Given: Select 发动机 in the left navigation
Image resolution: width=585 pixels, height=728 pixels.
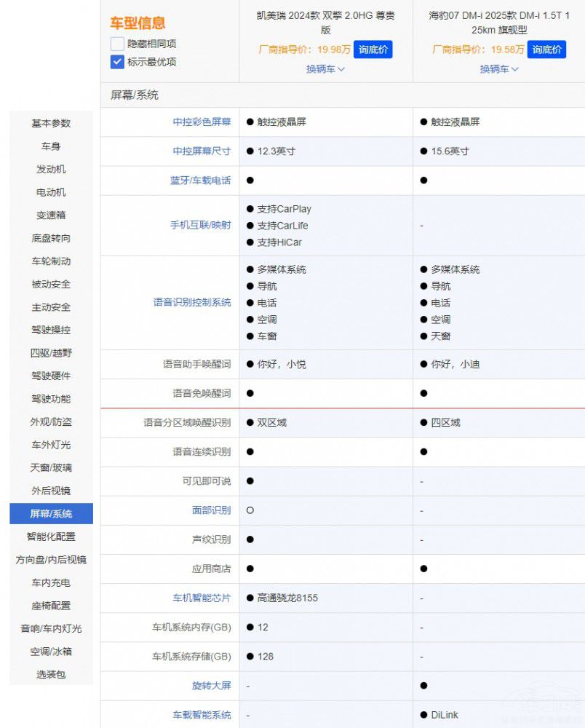Looking at the screenshot, I should click(x=51, y=170).
